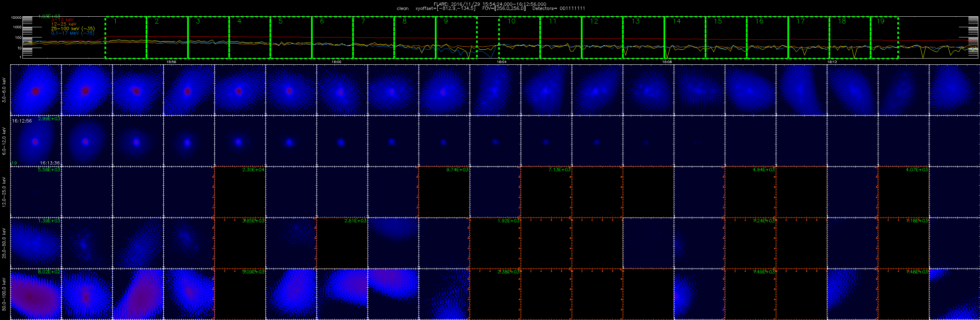Click the green '2.81E+03' value label
This screenshot has height=320, width=980.
click(x=355, y=221)
